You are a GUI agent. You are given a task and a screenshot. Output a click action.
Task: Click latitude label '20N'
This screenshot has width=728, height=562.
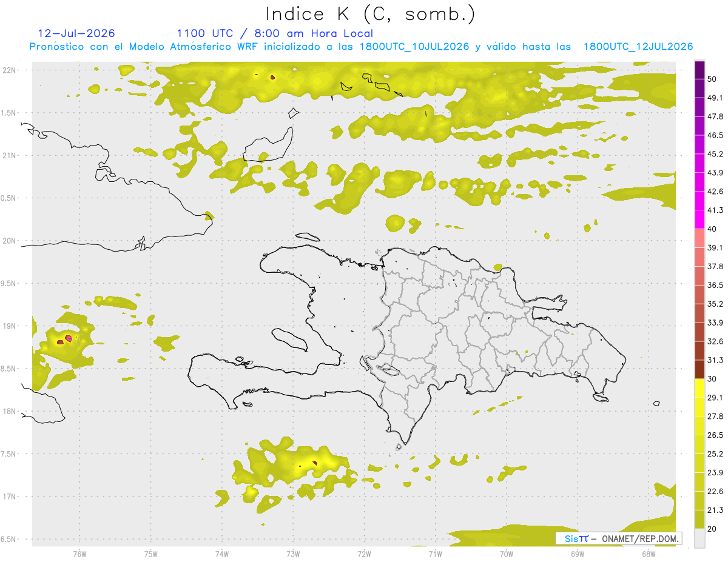tap(10, 241)
